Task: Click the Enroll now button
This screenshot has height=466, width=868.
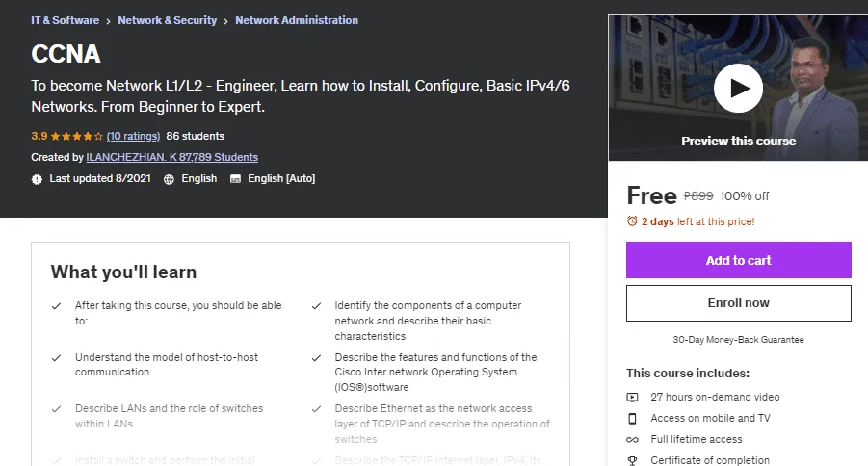Action: [x=739, y=303]
